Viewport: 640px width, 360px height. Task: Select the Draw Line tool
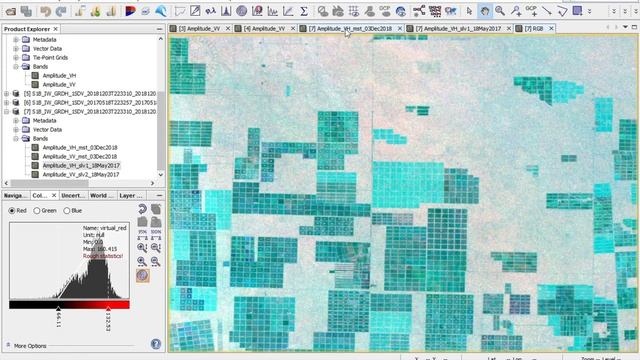point(547,11)
